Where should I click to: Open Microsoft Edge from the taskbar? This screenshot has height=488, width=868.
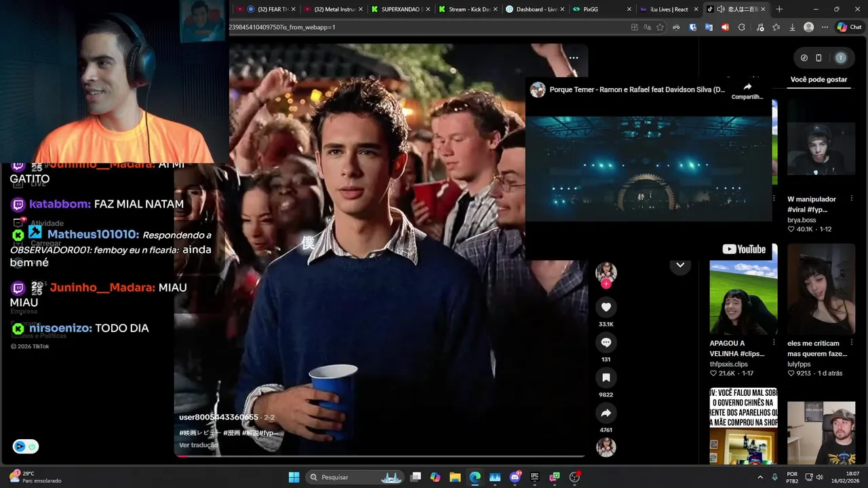click(475, 477)
